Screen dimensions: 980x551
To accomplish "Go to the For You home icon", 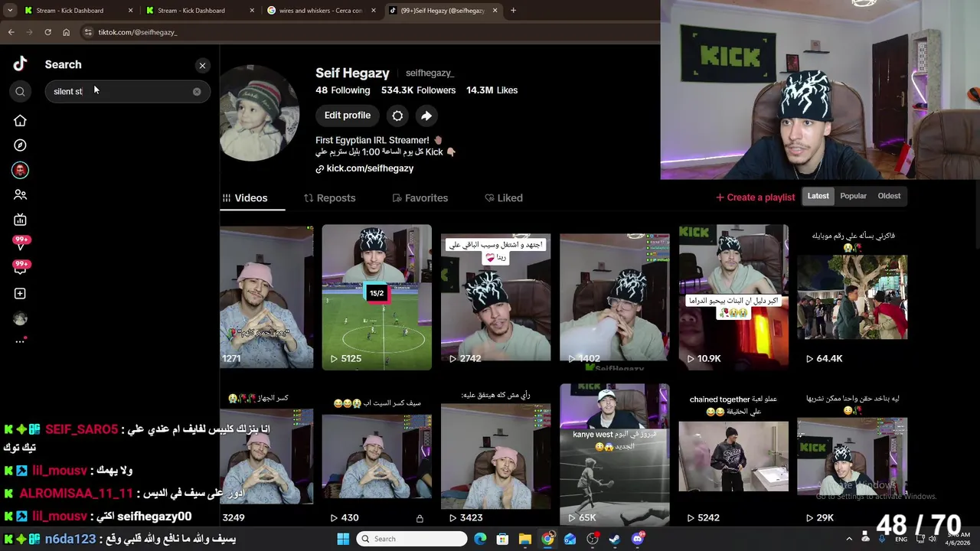I will coord(20,121).
